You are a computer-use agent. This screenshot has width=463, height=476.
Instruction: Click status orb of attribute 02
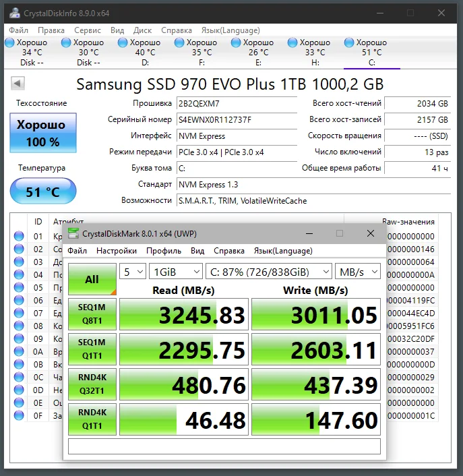(x=19, y=249)
